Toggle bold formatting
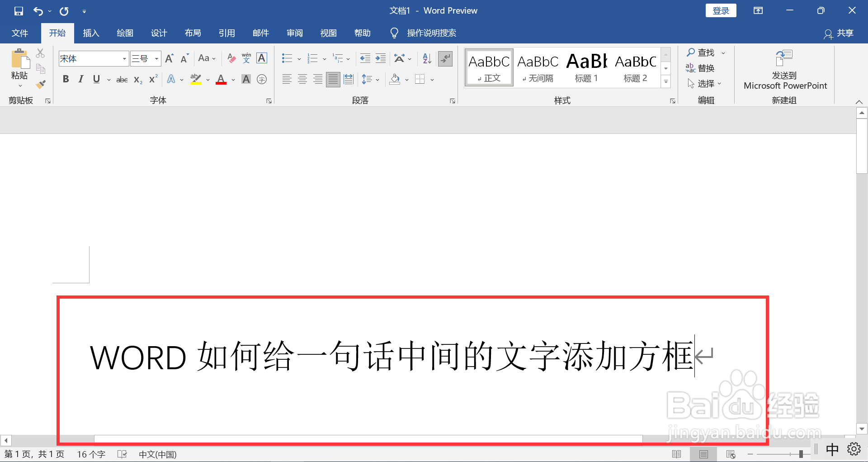This screenshot has height=462, width=868. (66, 80)
